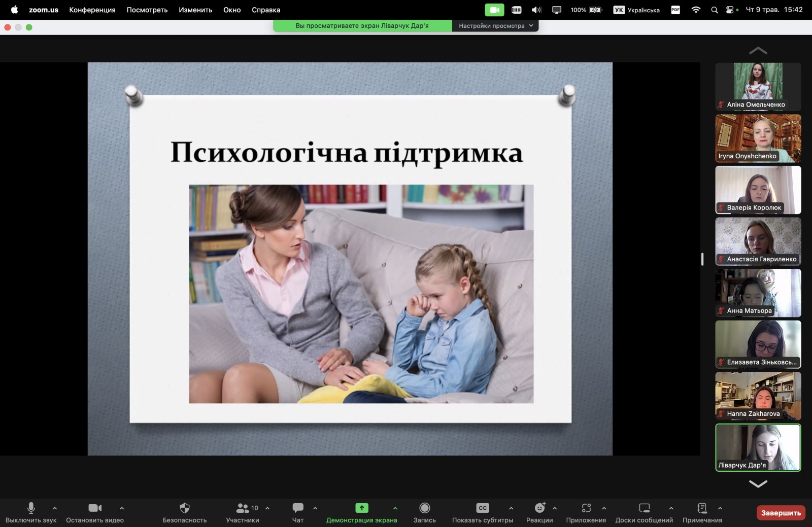Open Реакции smiley icon
The height and width of the screenshot is (527, 812).
[540, 508]
